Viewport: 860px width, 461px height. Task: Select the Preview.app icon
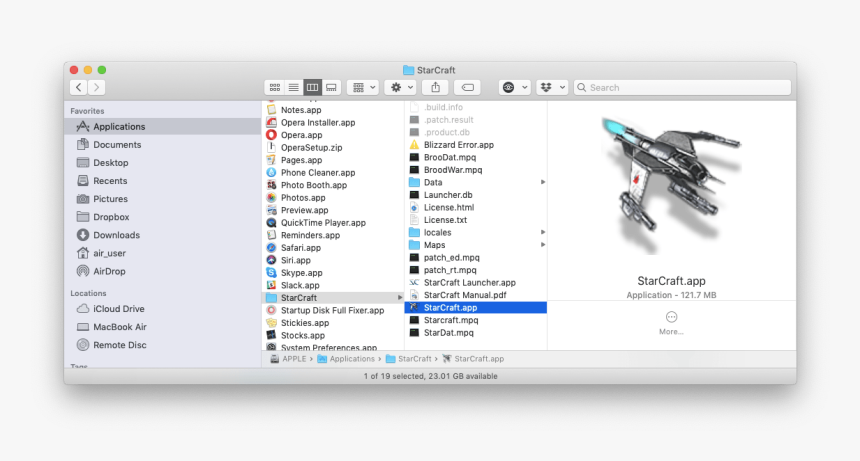click(271, 210)
